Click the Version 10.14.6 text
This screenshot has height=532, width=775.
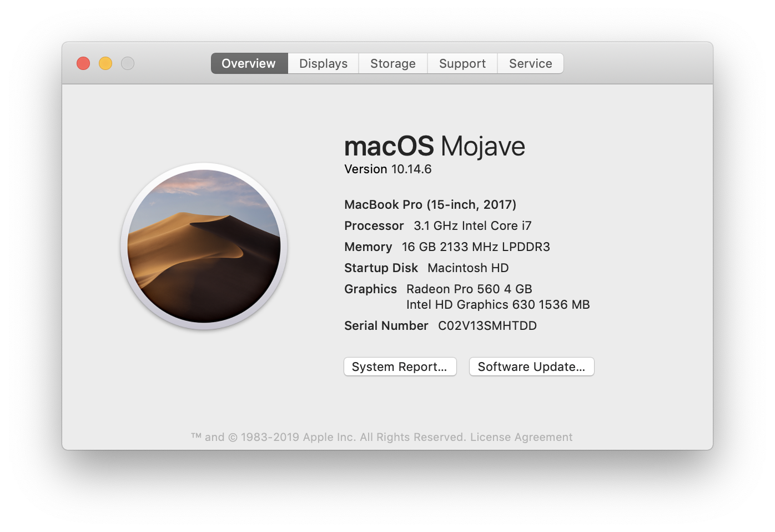(388, 169)
